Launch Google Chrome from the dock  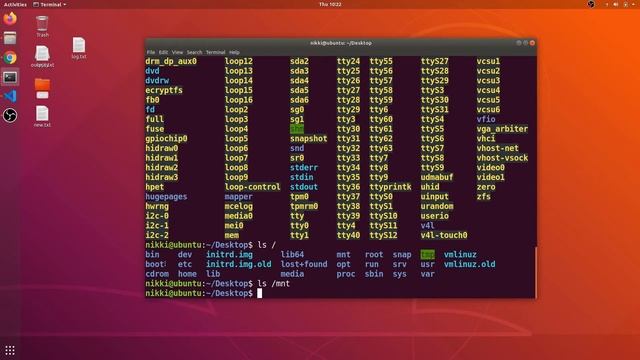(x=10, y=58)
